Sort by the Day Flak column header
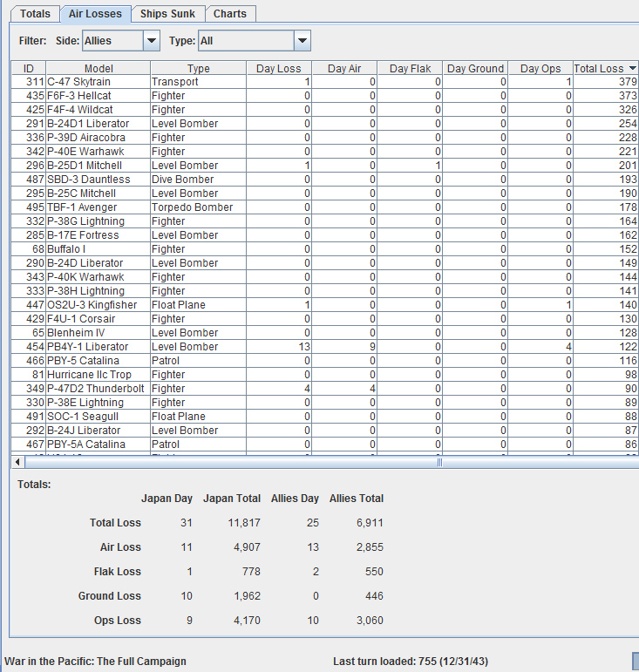Viewport: 639px width, 672px height. click(x=410, y=69)
